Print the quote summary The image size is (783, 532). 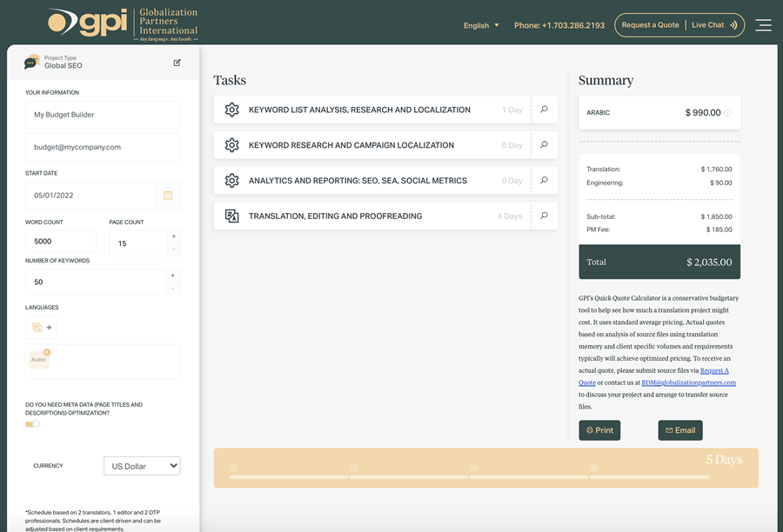tap(599, 430)
